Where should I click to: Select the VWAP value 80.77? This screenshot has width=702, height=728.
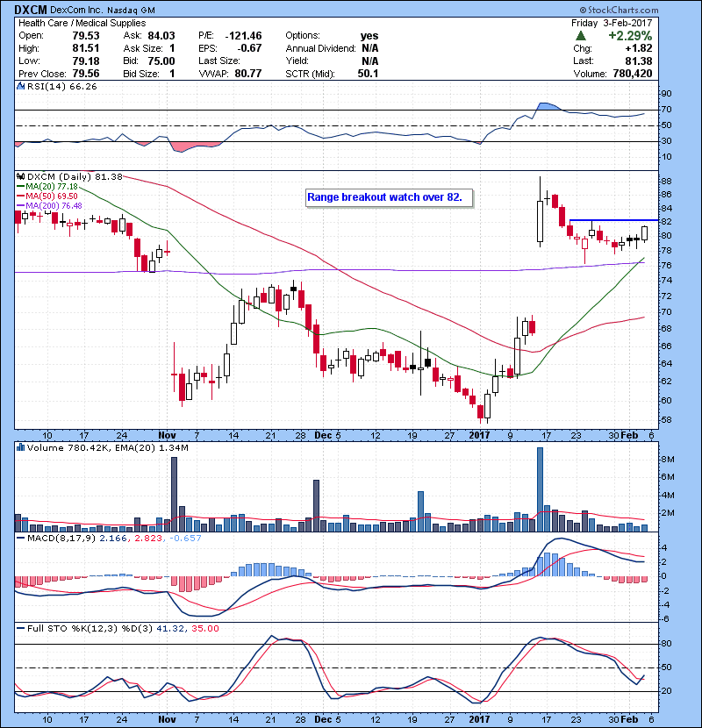click(x=248, y=74)
